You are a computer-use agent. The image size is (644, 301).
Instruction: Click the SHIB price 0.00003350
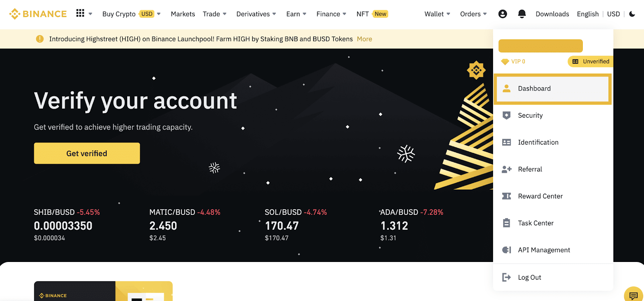tap(63, 226)
